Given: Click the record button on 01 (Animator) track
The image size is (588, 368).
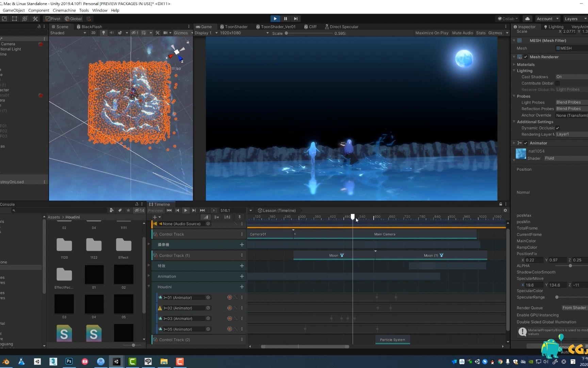Looking at the screenshot, I should coord(229,297).
